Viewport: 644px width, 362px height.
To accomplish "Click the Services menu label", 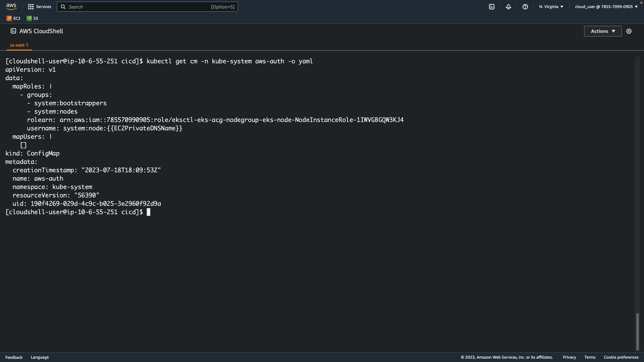I will (x=44, y=7).
